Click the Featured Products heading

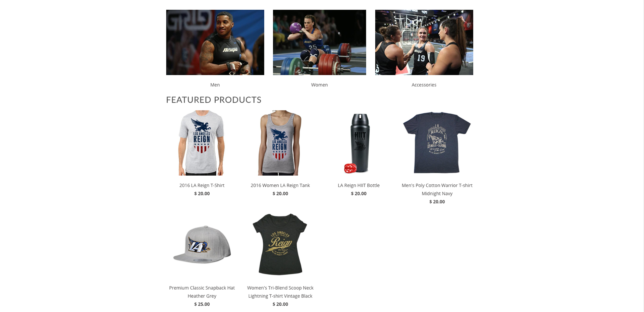[214, 100]
